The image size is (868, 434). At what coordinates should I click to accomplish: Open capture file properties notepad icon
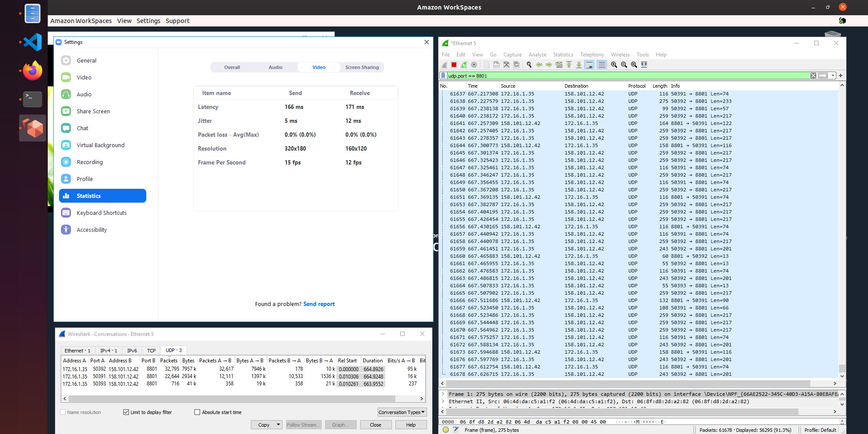pyautogui.click(x=456, y=430)
